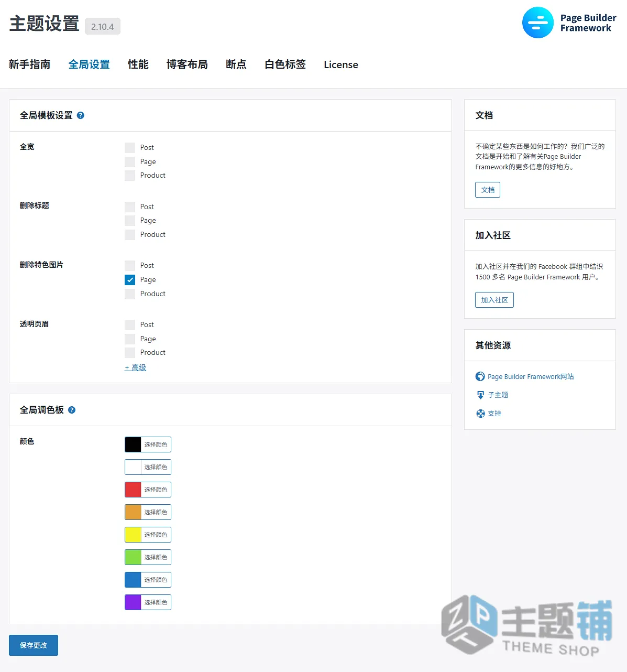The height and width of the screenshot is (672, 627).
Task: Check 删除特色图片 Post checkbox
Action: tap(130, 266)
